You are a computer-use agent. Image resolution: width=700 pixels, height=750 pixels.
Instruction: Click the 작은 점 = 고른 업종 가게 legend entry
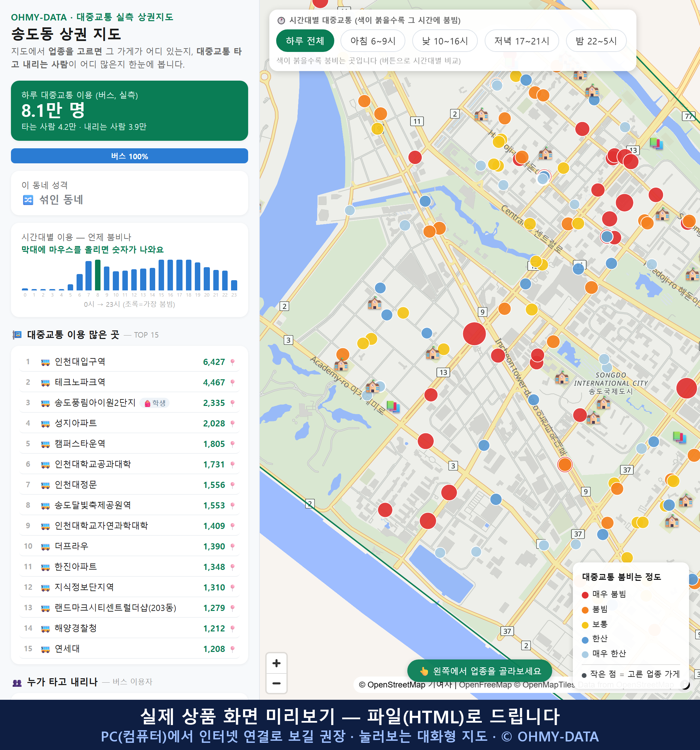pyautogui.click(x=631, y=674)
